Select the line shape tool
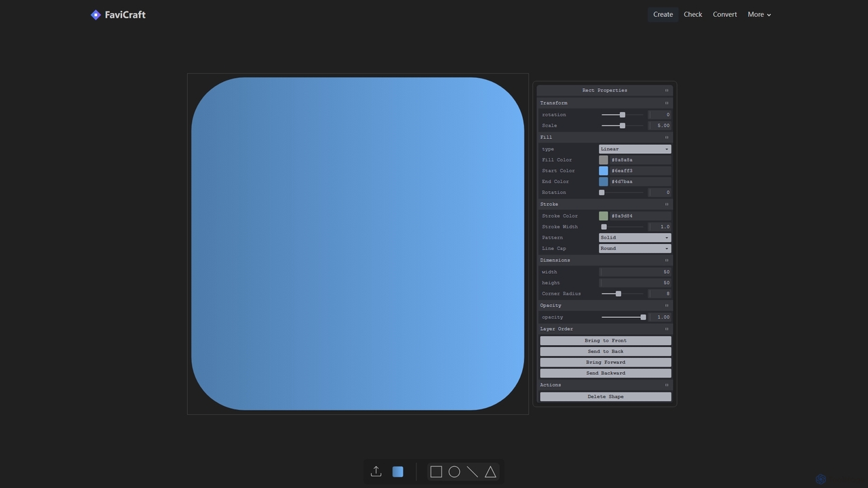 (473, 472)
